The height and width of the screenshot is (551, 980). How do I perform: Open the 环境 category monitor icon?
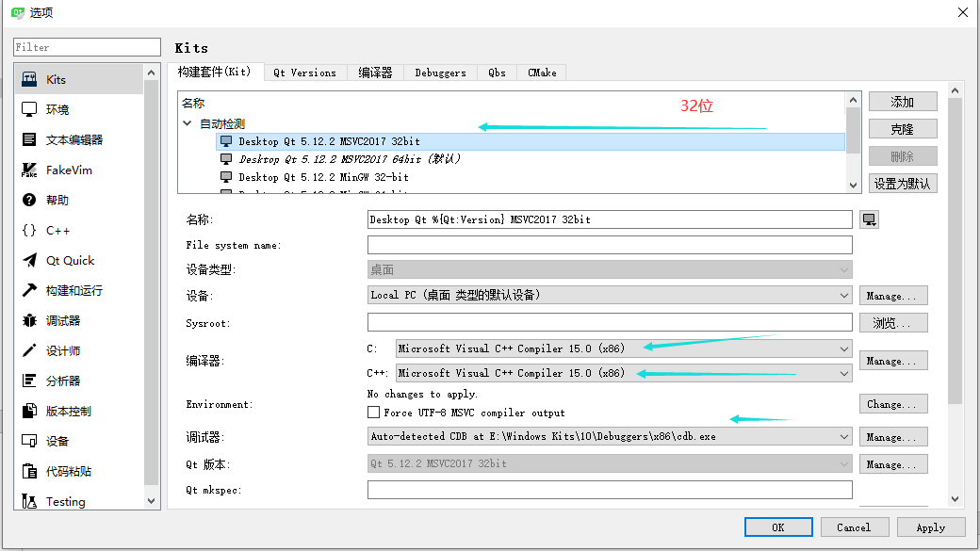coord(29,109)
